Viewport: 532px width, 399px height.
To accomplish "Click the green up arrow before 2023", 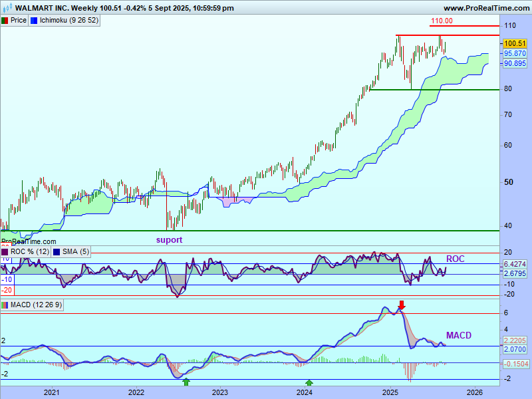I will click(x=186, y=382).
